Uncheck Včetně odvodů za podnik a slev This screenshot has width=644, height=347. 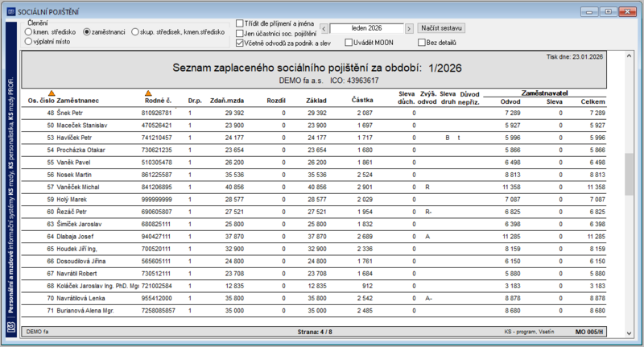[240, 43]
